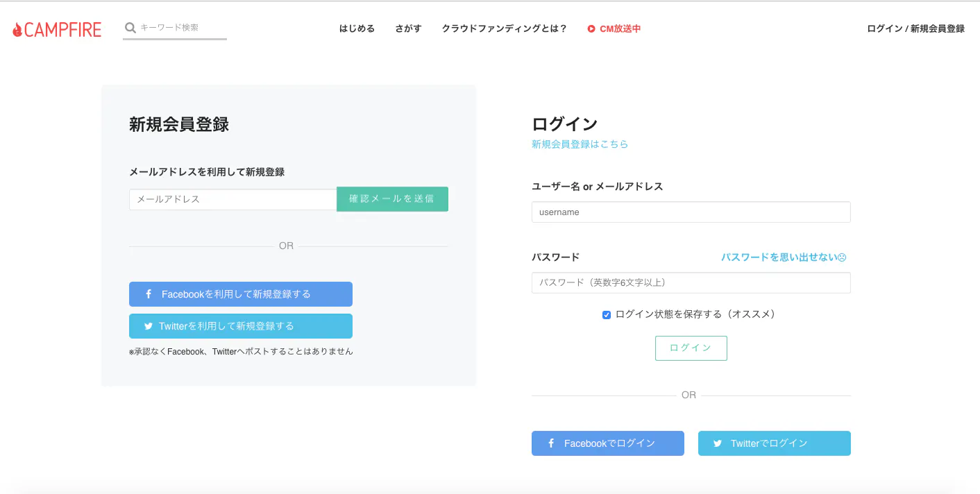Click the password input field
980x494 pixels.
(x=691, y=282)
